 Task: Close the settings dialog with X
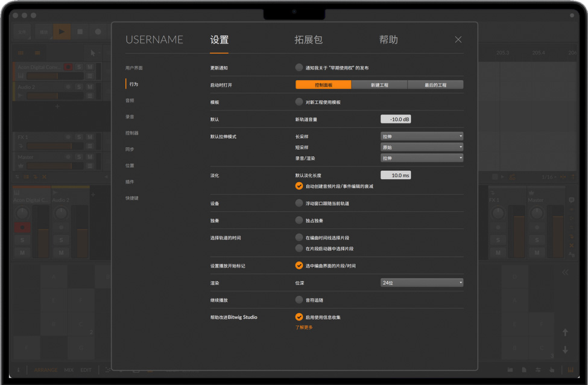[458, 40]
